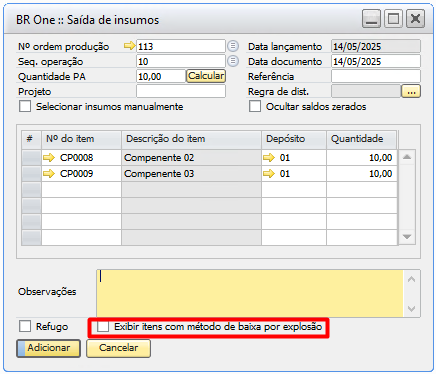Click into the Observações text area
Screen dimensions: 436x374
pyautogui.click(x=250, y=293)
